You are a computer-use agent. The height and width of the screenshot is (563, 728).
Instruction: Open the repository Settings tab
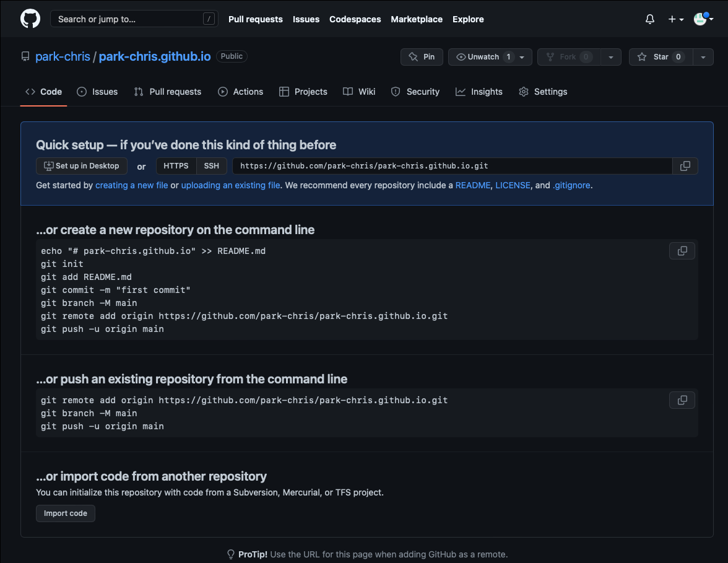pos(543,92)
